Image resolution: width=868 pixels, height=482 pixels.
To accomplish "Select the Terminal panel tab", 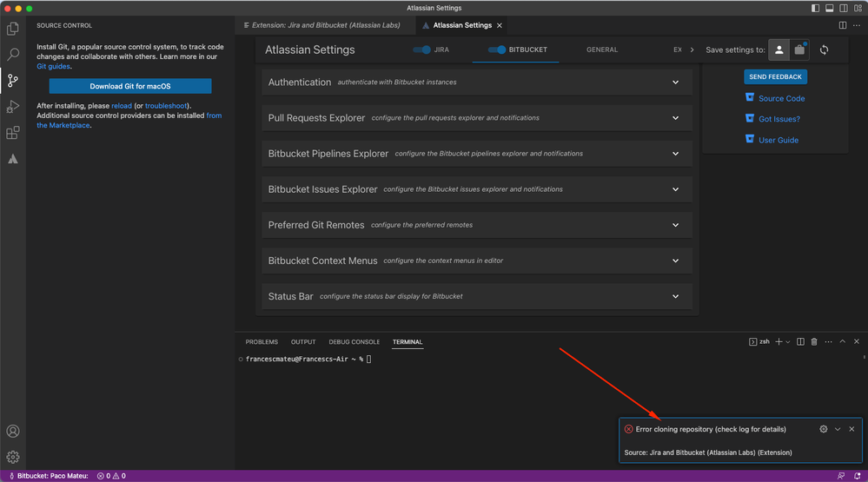I will pyautogui.click(x=407, y=342).
